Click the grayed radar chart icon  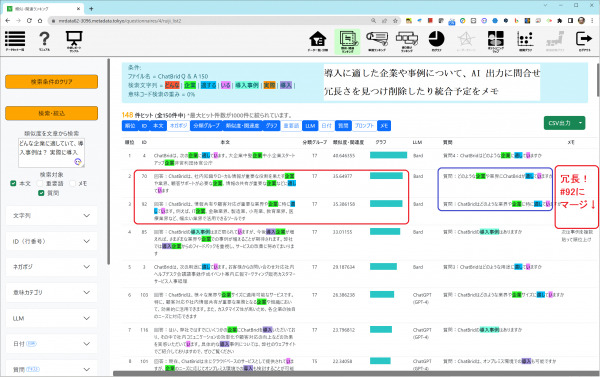tap(466, 41)
